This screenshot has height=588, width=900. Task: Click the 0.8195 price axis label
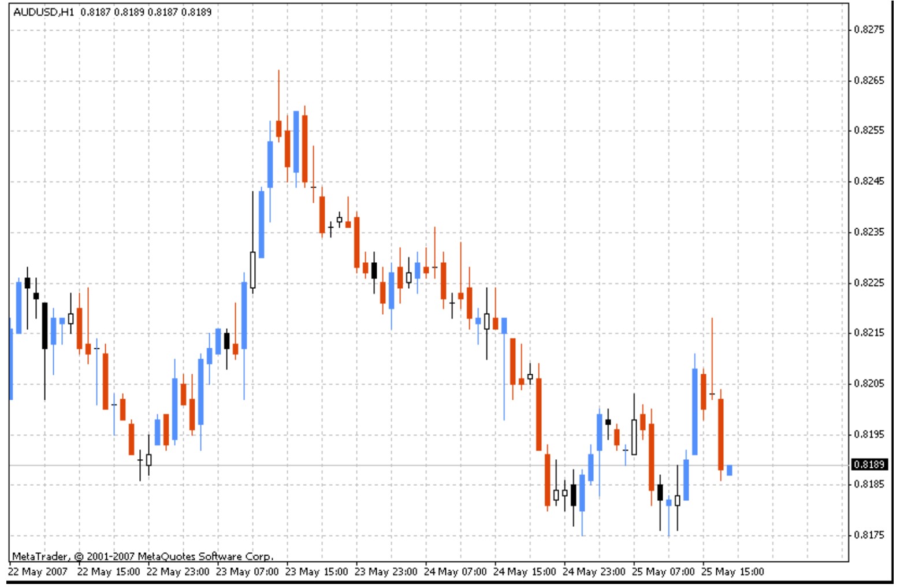click(869, 434)
